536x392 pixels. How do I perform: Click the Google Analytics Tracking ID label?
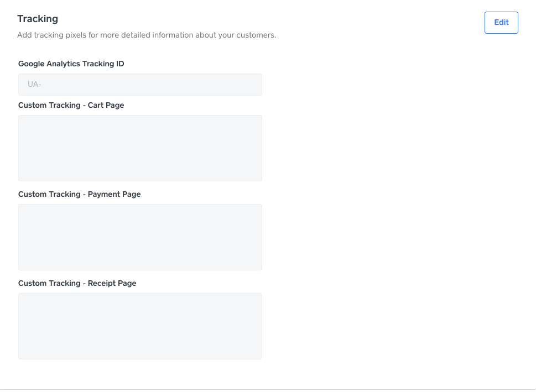pyautogui.click(x=71, y=64)
